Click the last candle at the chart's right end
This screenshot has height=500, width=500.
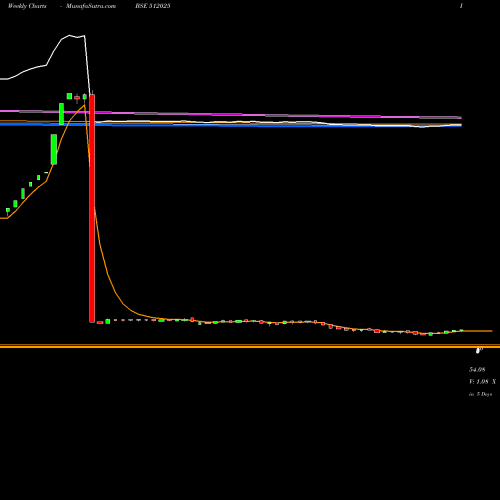[462, 330]
